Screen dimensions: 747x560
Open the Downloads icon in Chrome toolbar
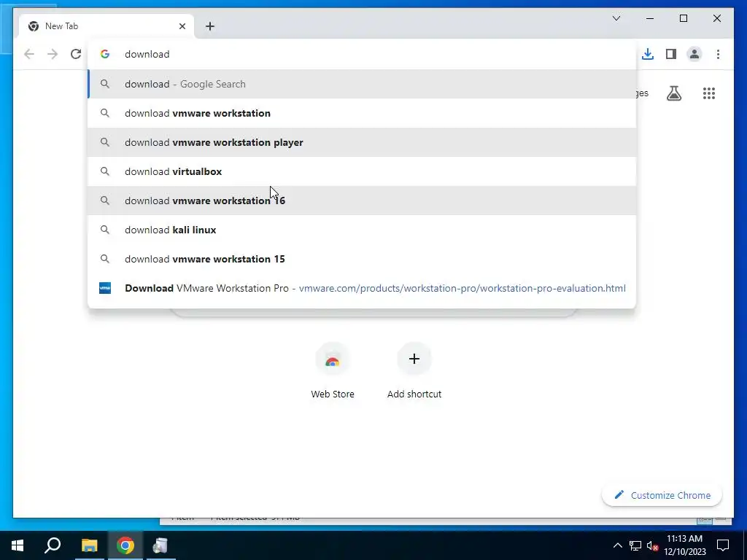648,54
